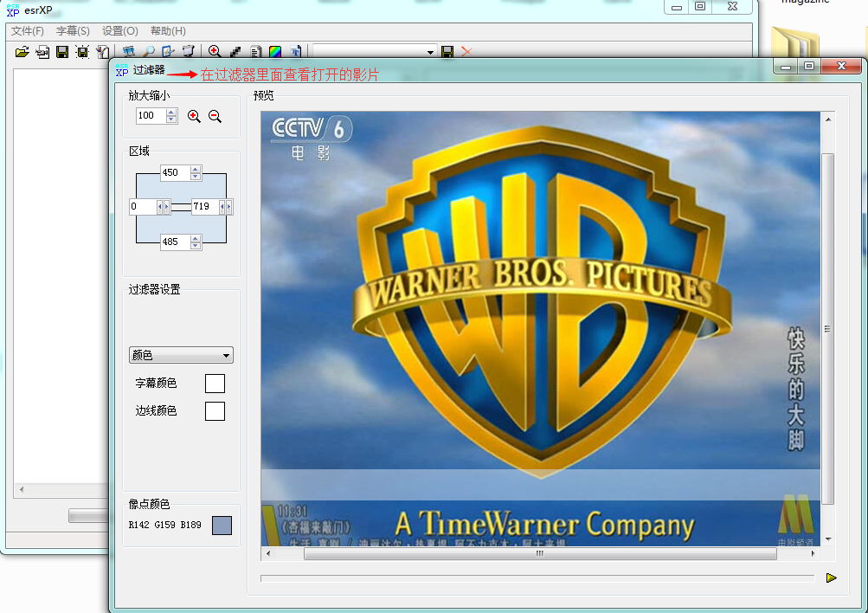Play the video with the yellow triangle button
The image size is (868, 613).
coord(831,578)
